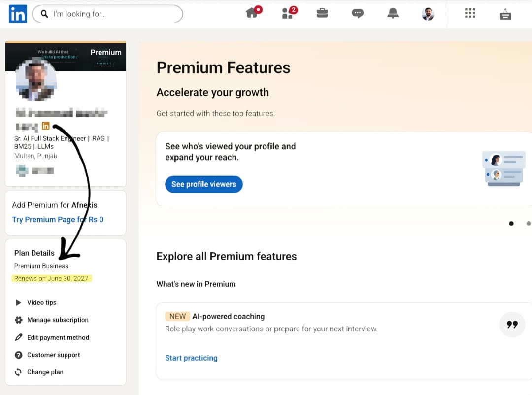Open Try Premium Page for Rs 0
Image resolution: width=532 pixels, height=395 pixels.
tap(58, 220)
